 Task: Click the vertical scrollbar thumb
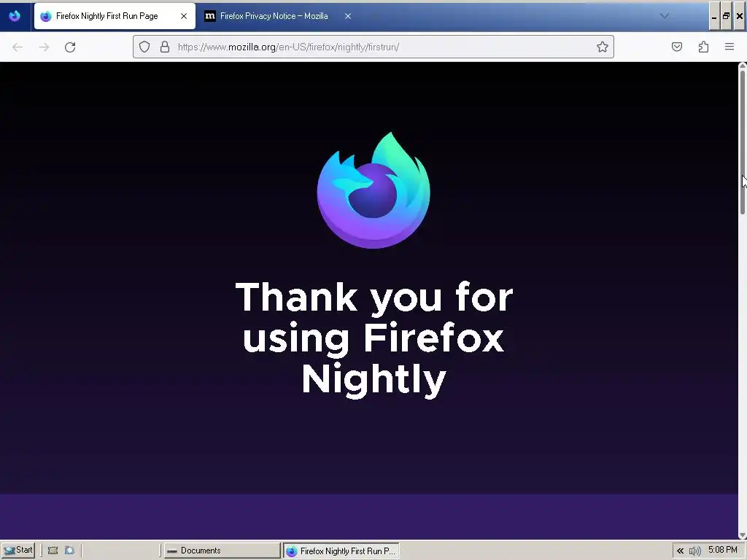(x=742, y=142)
